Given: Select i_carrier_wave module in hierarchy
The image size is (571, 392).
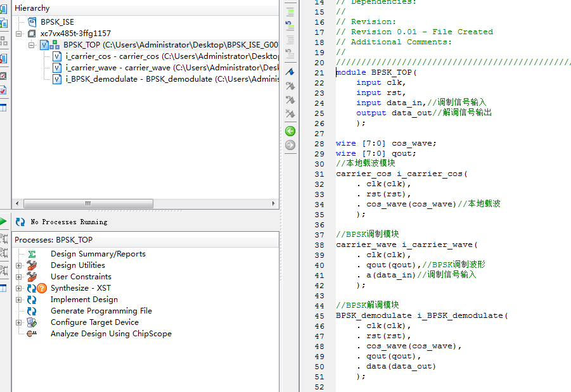Looking at the screenshot, I should point(118,68).
